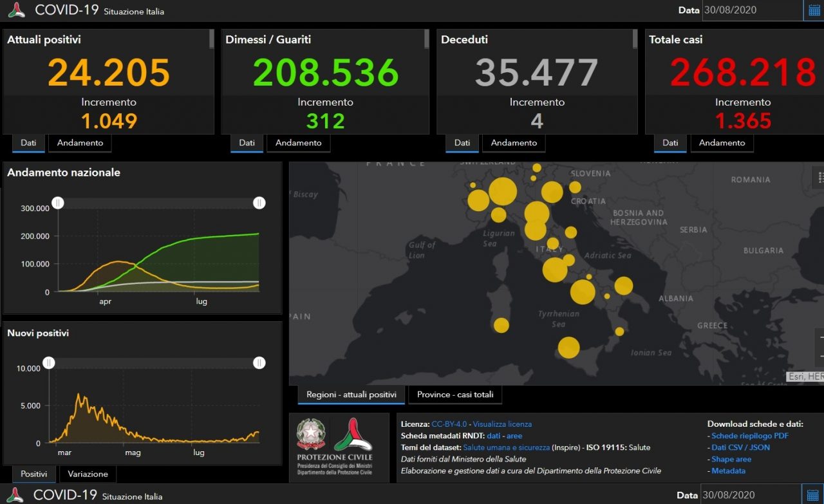Open the calendar picker in top bar
Viewport: 824px width, 504px height.
[813, 10]
